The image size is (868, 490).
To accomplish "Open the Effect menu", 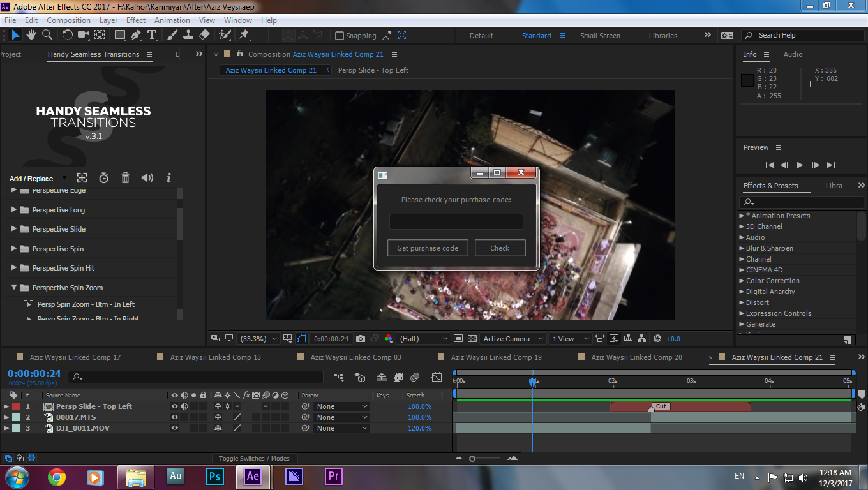I will tap(136, 20).
